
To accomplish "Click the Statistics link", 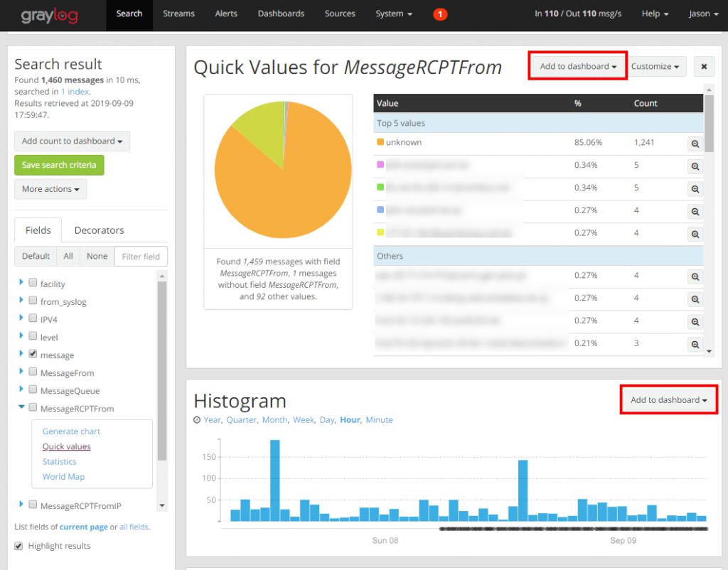I will 60,461.
